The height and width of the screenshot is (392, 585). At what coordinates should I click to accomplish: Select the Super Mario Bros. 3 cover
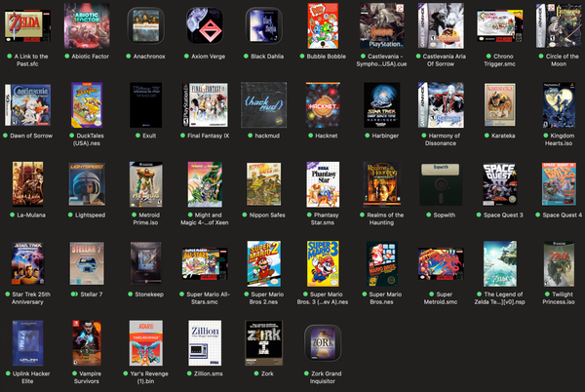323,263
